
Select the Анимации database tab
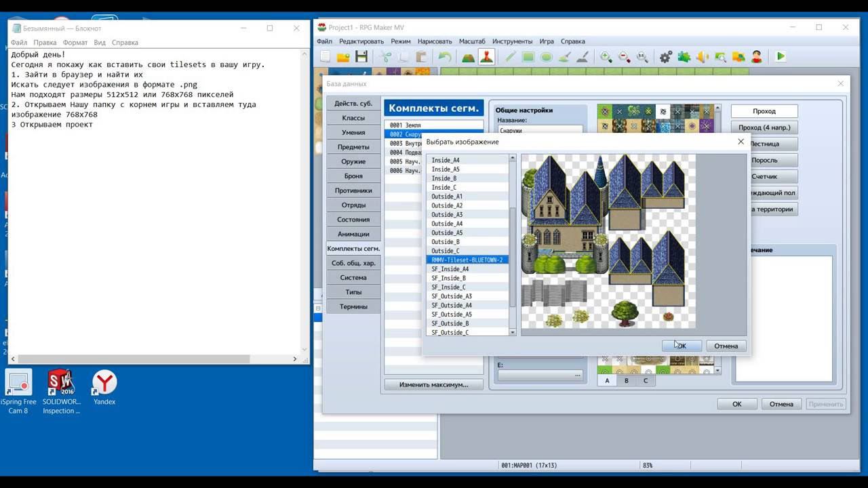point(353,234)
